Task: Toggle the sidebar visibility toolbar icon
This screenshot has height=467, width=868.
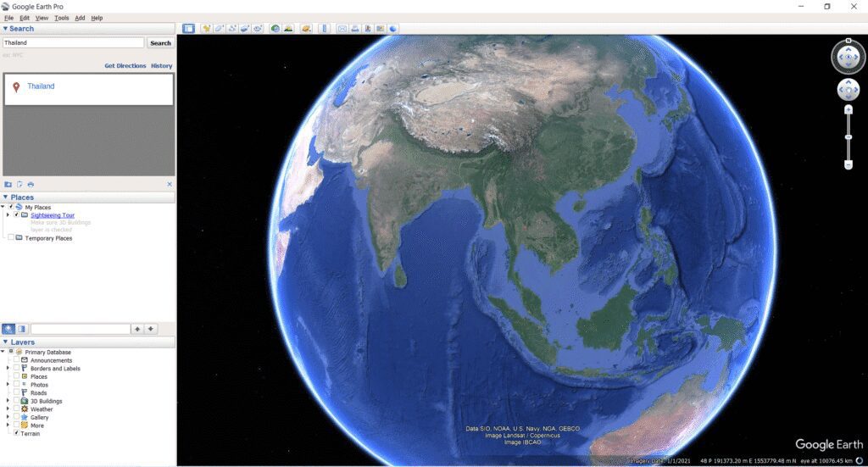Action: click(x=189, y=28)
